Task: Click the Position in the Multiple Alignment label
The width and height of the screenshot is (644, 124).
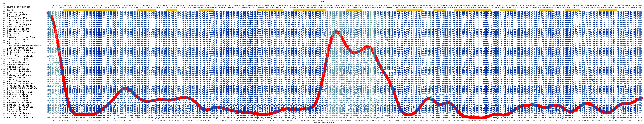Action: pyautogui.click(x=324, y=123)
